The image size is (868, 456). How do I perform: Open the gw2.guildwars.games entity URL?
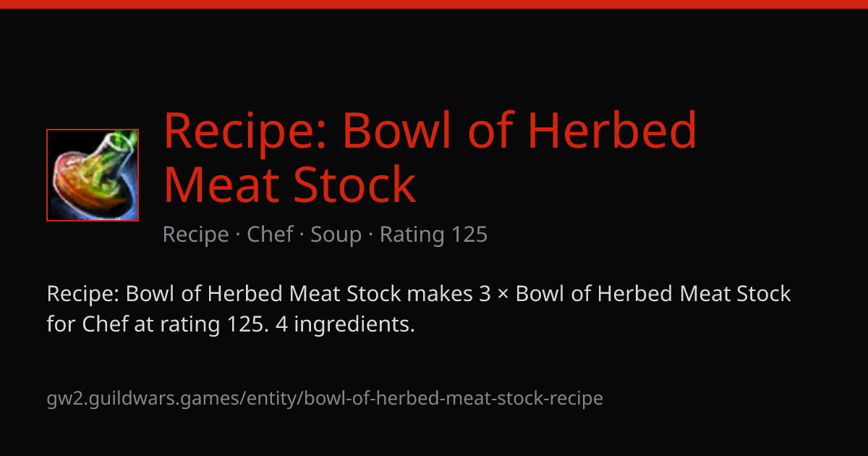pos(325,398)
